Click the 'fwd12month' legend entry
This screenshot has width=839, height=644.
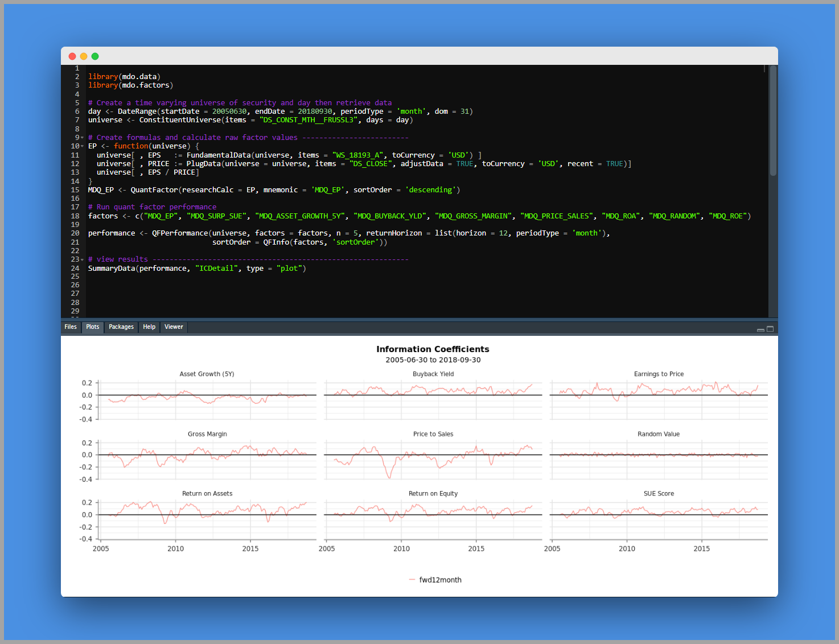(x=435, y=580)
